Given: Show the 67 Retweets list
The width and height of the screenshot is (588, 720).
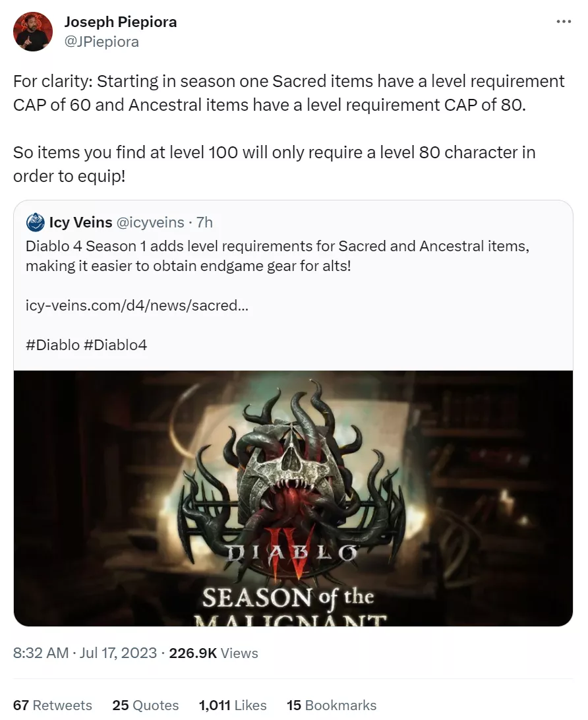Looking at the screenshot, I should [x=52, y=705].
